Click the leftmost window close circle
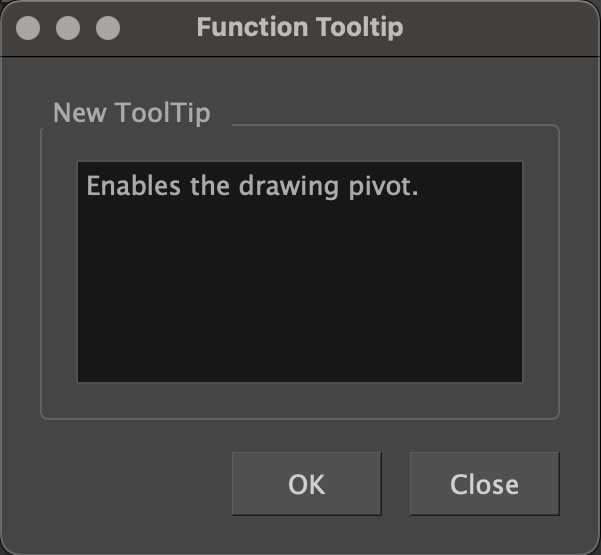This screenshot has width=601, height=555. tap(29, 28)
